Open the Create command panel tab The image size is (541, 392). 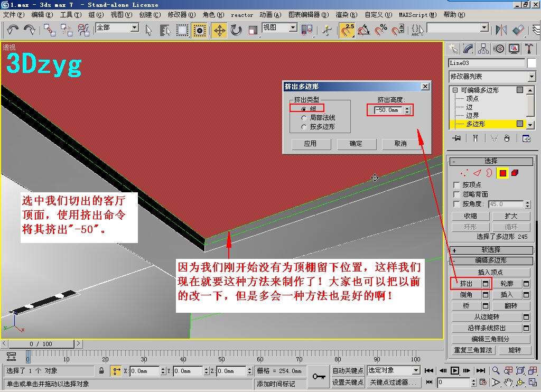453,49
